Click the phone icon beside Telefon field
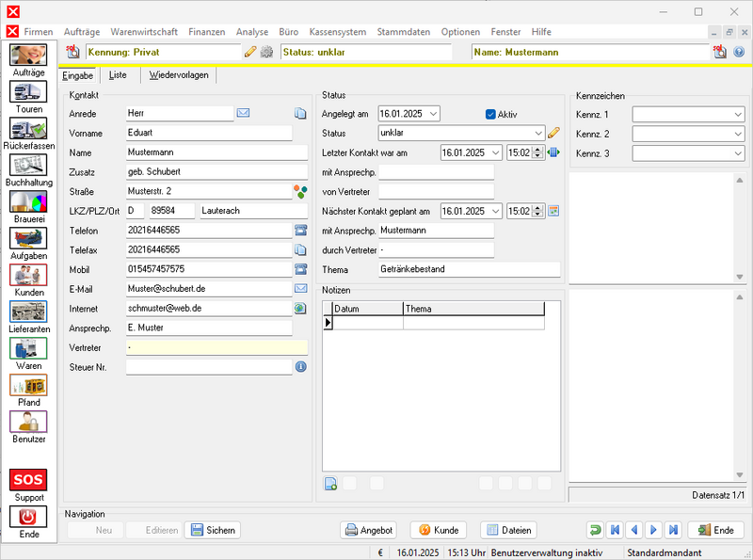The height and width of the screenshot is (560, 753). click(300, 230)
